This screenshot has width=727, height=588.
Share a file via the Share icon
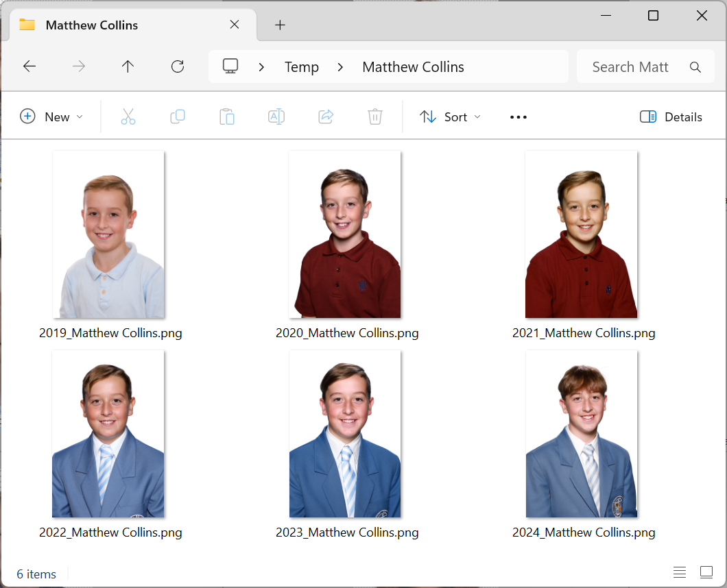click(326, 117)
